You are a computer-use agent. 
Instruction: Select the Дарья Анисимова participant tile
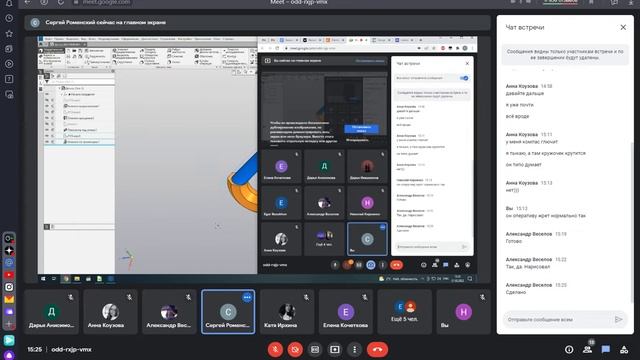[x=51, y=312]
